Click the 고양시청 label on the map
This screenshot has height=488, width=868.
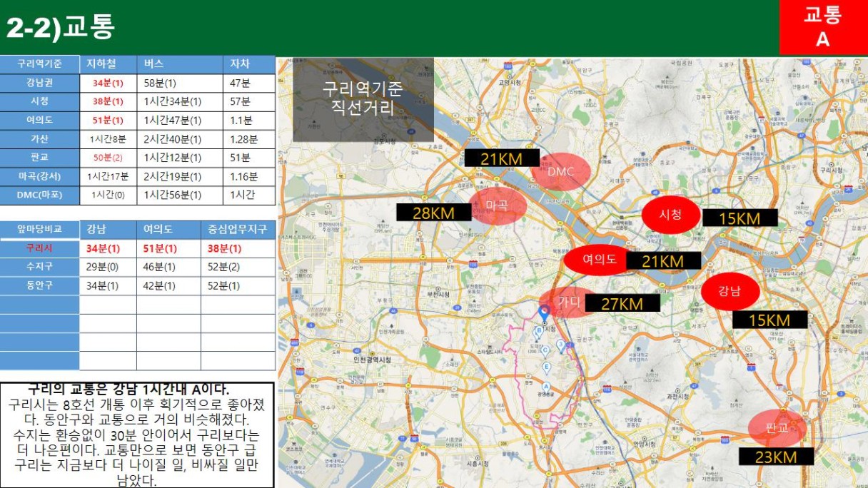click(x=510, y=82)
